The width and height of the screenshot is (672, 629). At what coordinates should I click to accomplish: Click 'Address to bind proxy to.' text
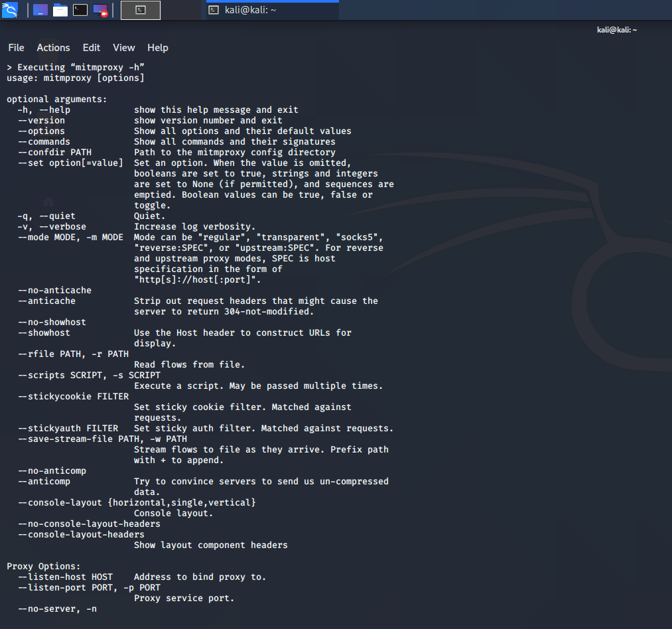click(x=200, y=577)
